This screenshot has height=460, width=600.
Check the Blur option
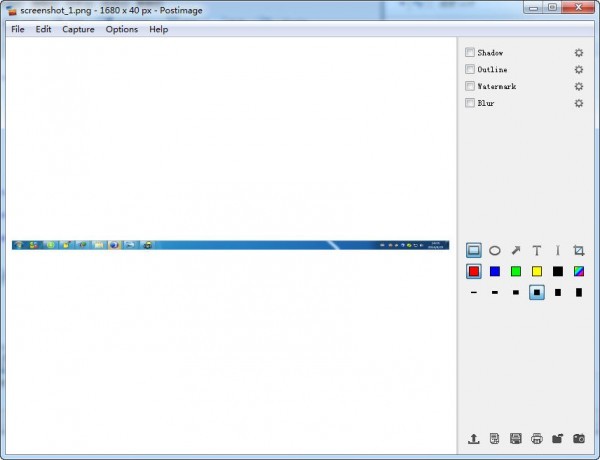pyautogui.click(x=470, y=103)
